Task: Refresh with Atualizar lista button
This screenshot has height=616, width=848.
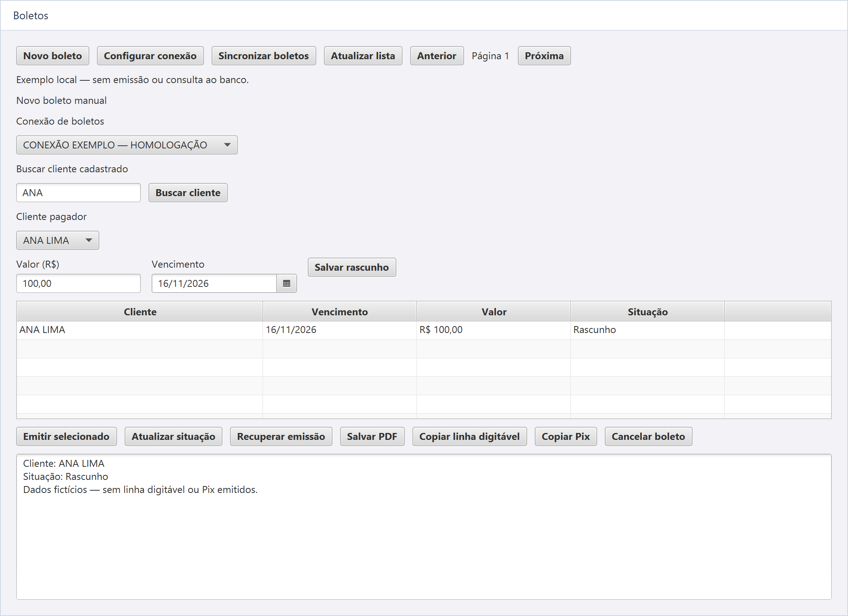Action: coord(363,56)
